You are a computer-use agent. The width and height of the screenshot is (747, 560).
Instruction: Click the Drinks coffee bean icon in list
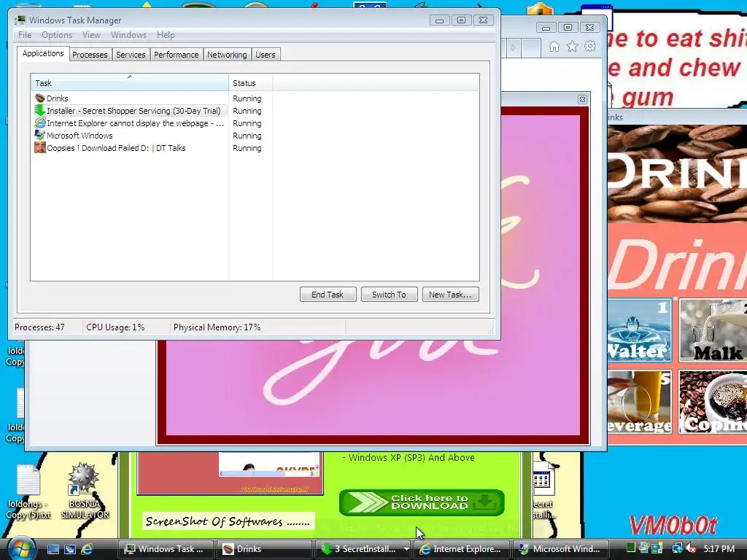tap(40, 98)
